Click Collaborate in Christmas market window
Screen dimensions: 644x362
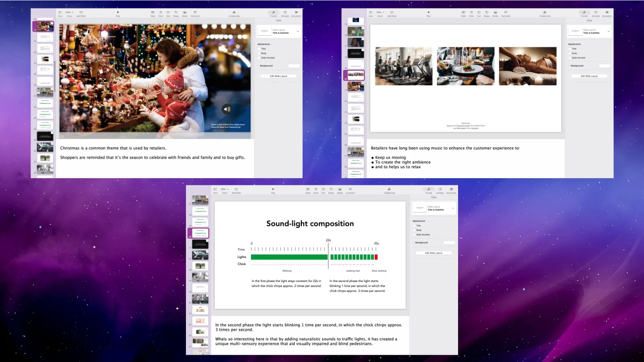234,14
